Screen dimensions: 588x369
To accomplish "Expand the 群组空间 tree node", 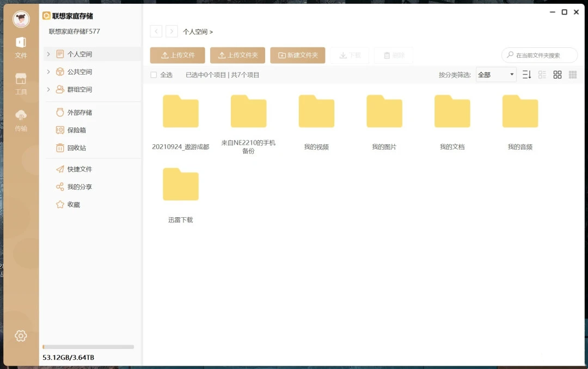I will [48, 89].
